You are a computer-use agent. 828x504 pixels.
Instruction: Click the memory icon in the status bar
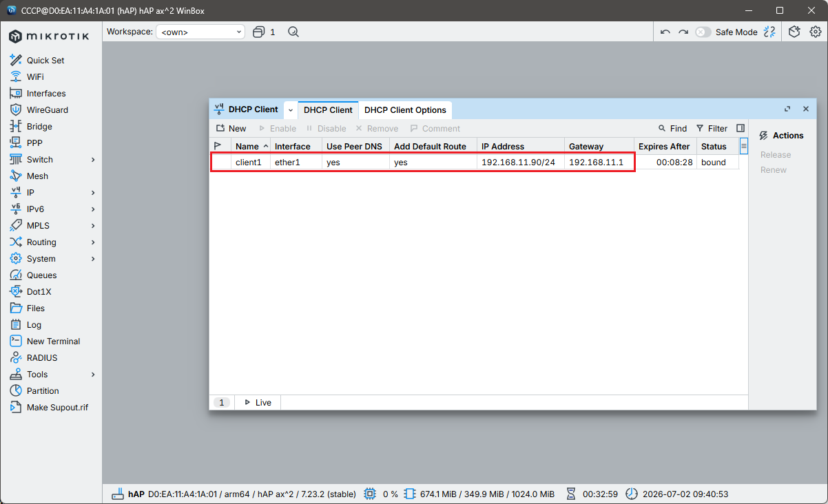click(411, 494)
